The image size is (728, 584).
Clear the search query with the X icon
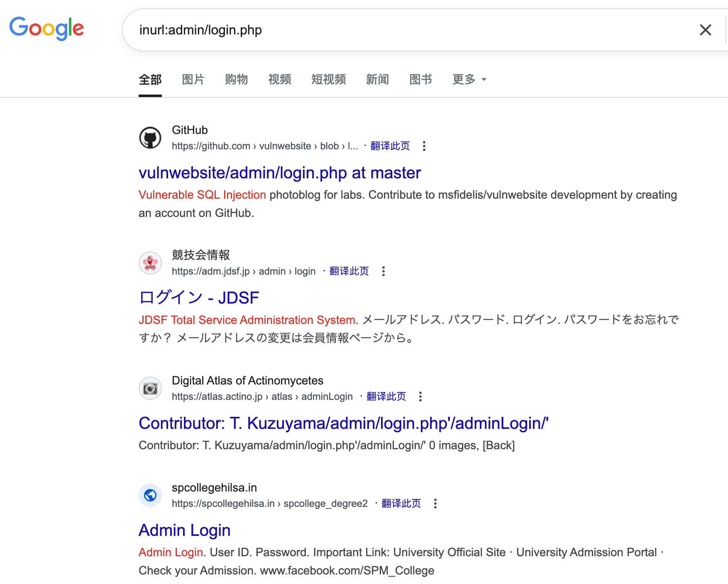pyautogui.click(x=705, y=30)
